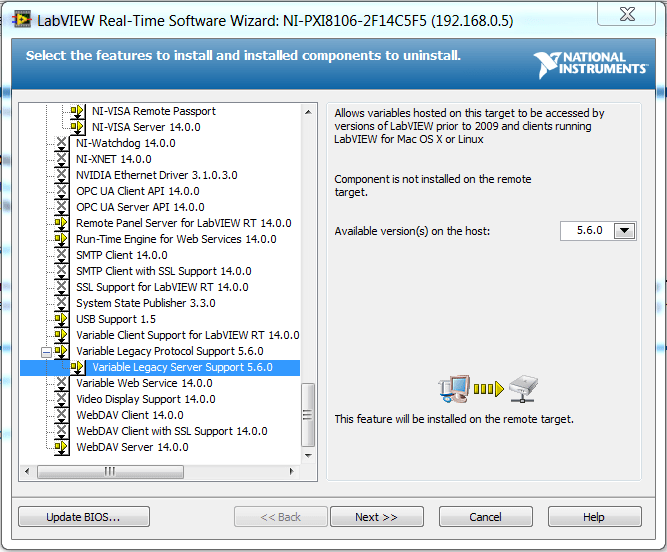Click install icon beside Variable Legacy Server Support
The height and width of the screenshot is (552, 667).
coord(77,367)
